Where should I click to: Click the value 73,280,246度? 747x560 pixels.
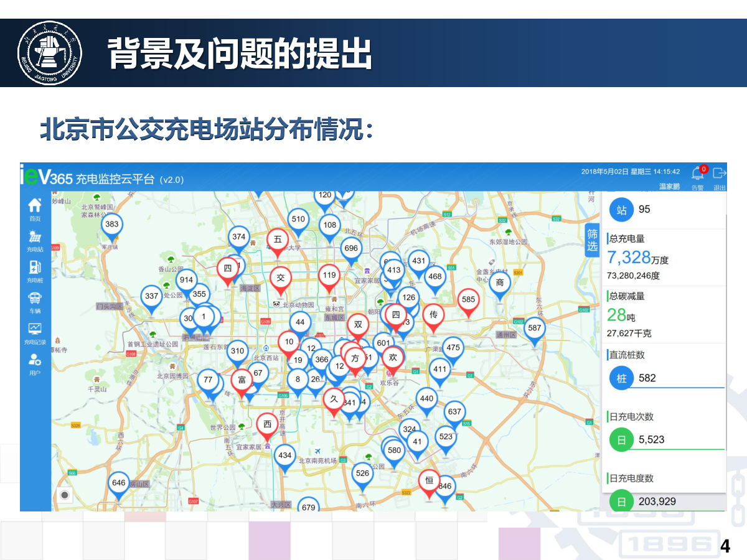click(633, 276)
